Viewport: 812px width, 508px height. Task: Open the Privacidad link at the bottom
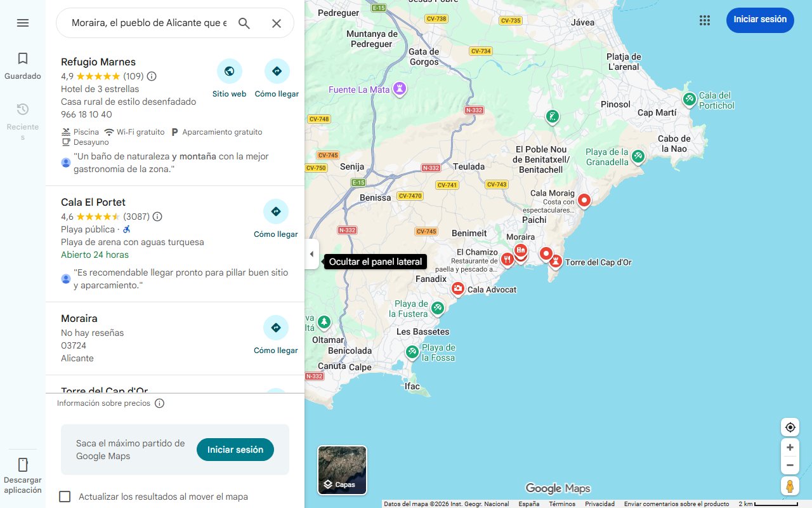599,503
